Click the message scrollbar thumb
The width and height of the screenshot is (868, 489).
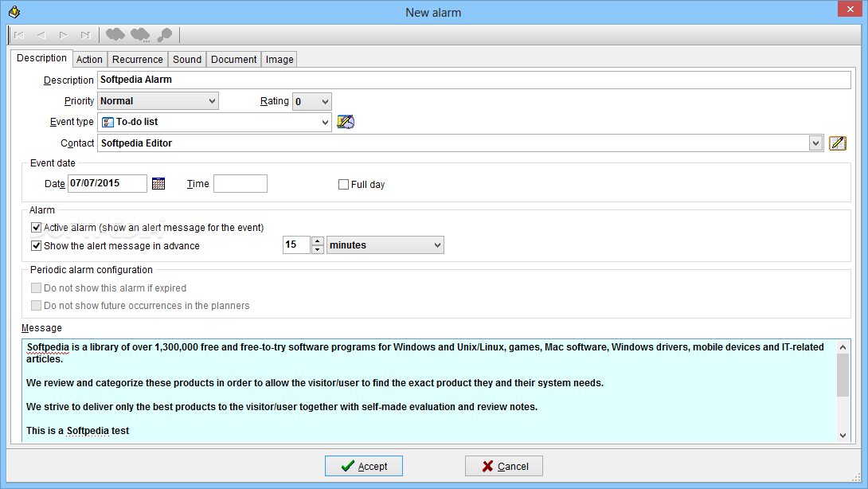coord(843,375)
